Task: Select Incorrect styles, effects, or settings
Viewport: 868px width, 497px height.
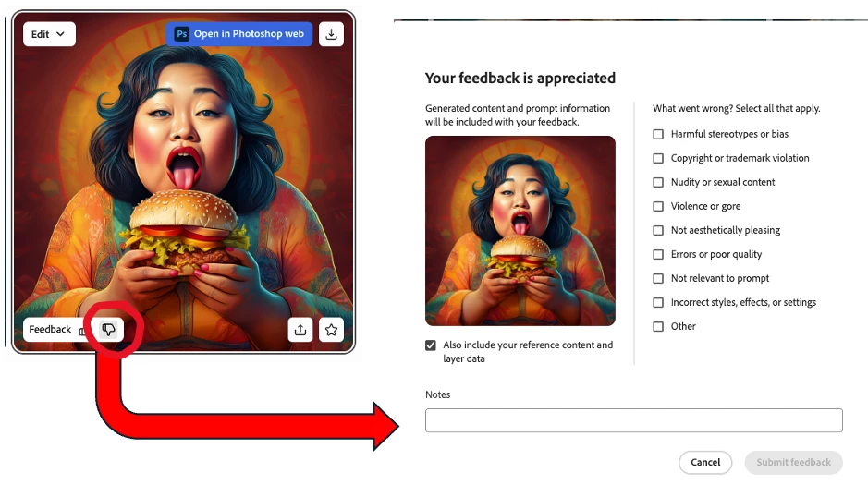Action: tap(658, 303)
